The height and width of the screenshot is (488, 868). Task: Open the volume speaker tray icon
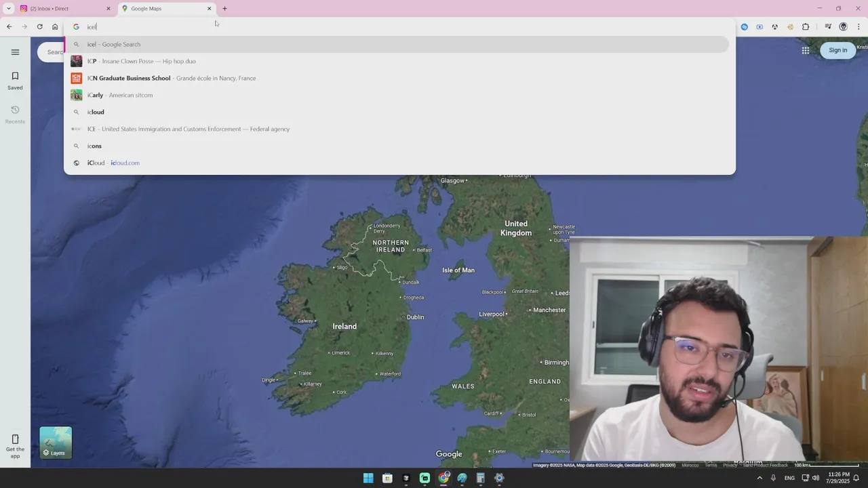click(x=816, y=478)
